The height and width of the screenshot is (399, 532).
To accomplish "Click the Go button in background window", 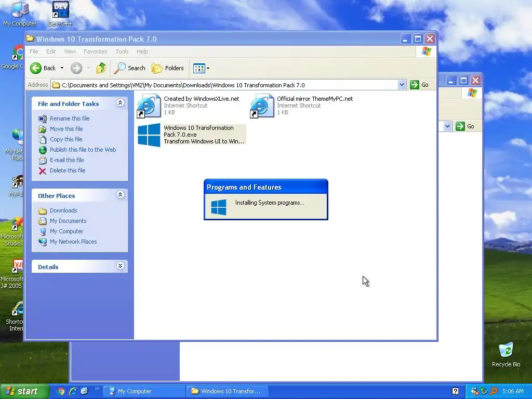I will [465, 127].
